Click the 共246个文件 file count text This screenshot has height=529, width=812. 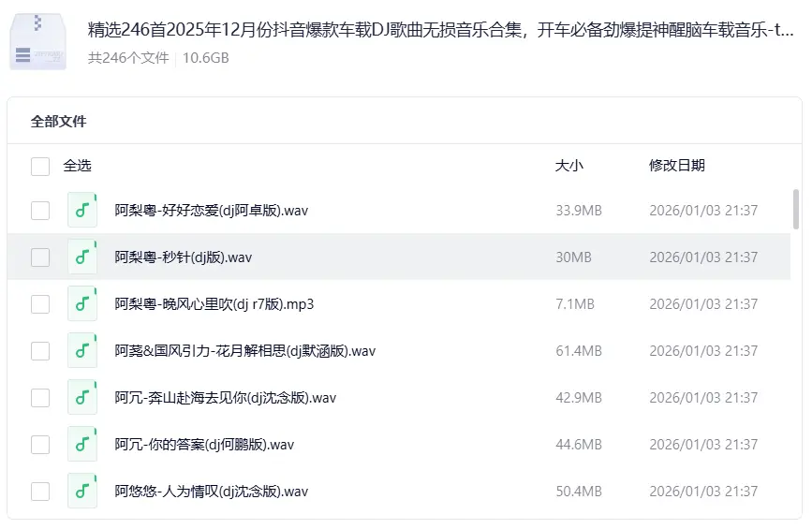pos(128,58)
